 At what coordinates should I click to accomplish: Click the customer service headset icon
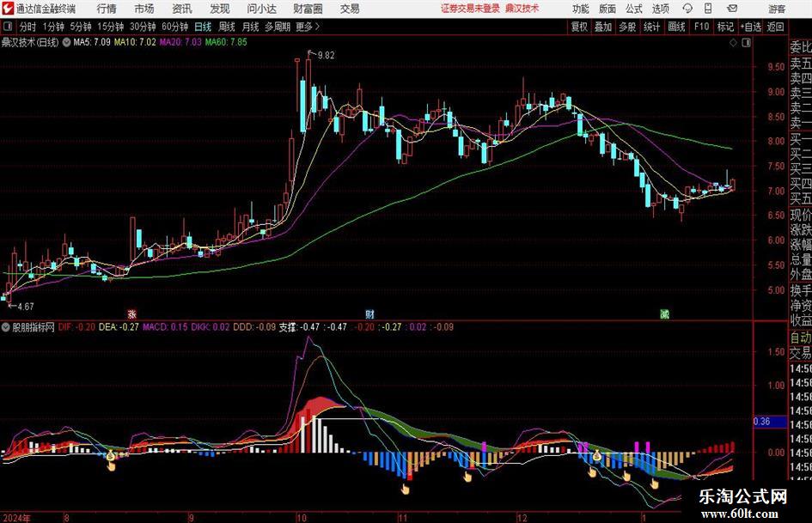click(x=687, y=9)
